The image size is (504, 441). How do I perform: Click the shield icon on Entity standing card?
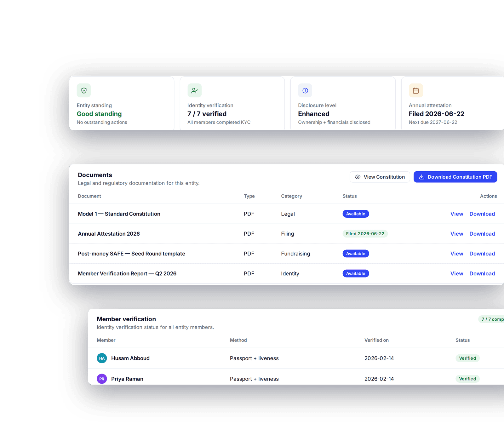pos(84,90)
